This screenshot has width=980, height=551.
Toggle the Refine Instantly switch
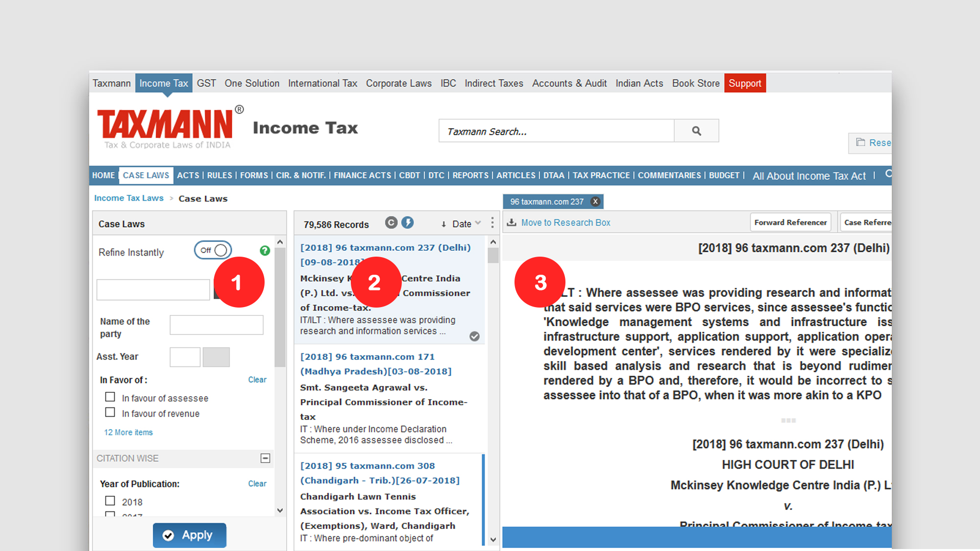(213, 250)
